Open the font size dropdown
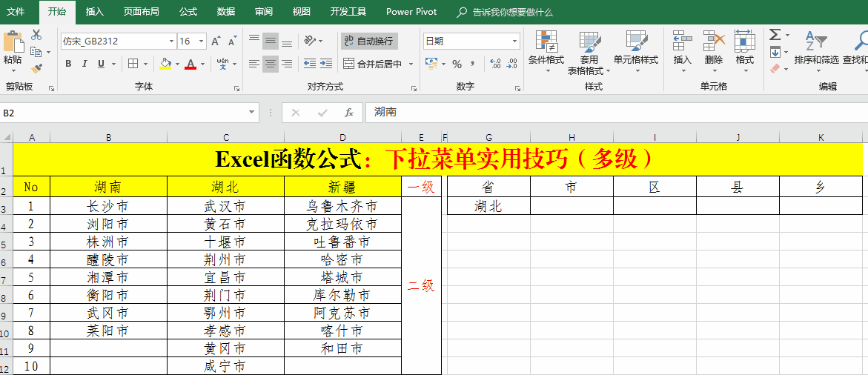Viewport: 868px width, 375px height. tap(201, 42)
